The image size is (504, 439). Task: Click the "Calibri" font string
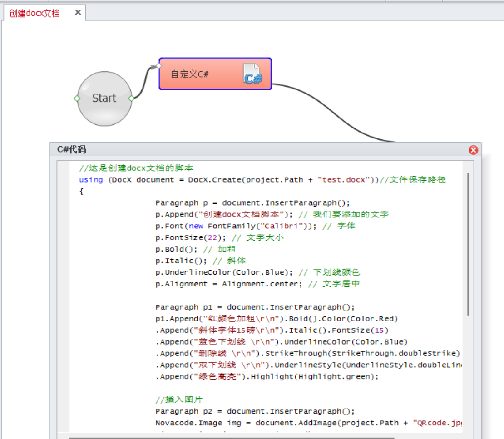tap(283, 226)
